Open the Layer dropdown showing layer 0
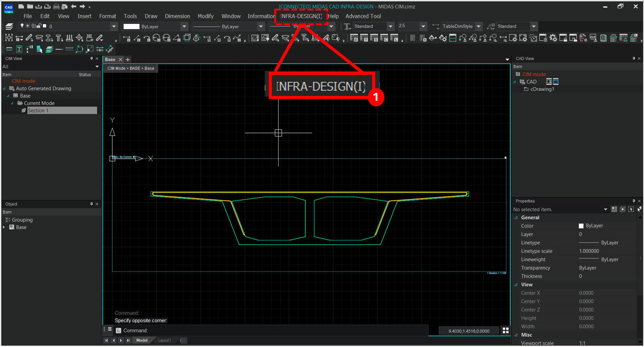This screenshot has width=644, height=347. [114, 26]
